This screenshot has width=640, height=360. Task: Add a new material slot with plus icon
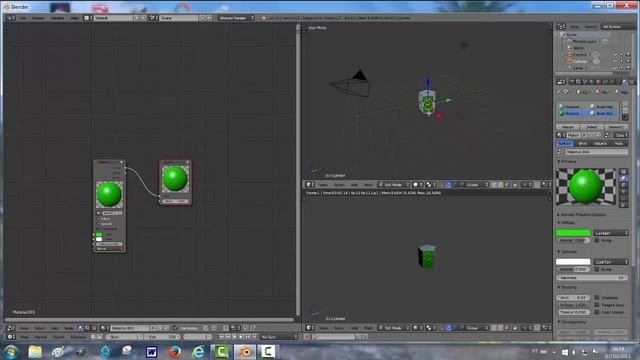click(x=625, y=104)
